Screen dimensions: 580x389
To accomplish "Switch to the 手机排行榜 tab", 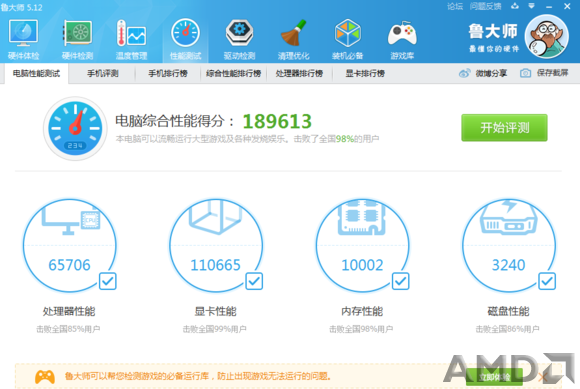I will [168, 74].
